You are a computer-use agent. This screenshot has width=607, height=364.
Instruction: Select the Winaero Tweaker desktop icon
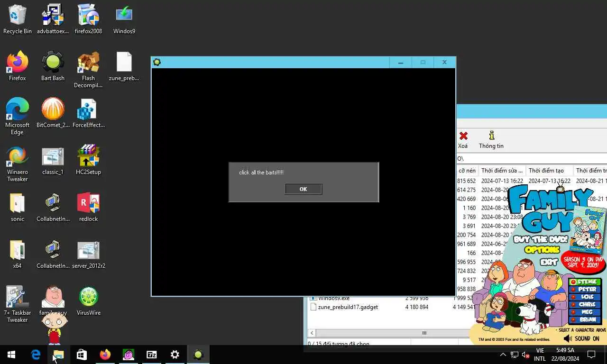[x=18, y=164]
